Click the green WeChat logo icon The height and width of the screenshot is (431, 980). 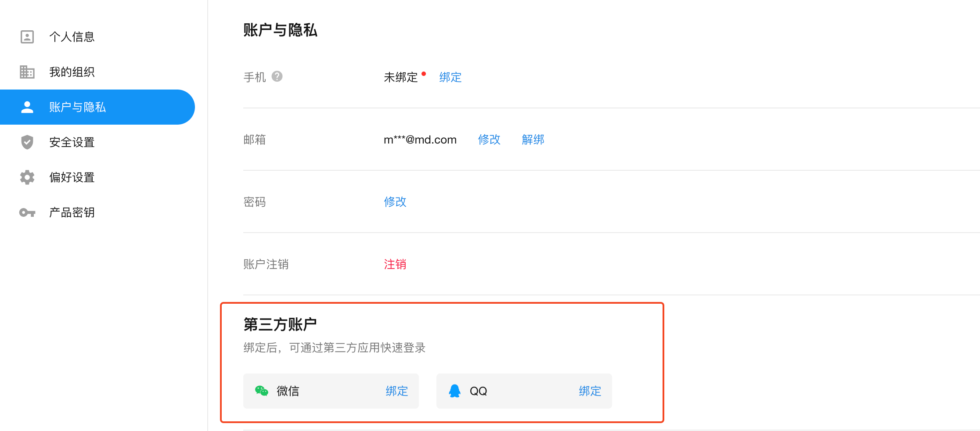[x=262, y=391]
